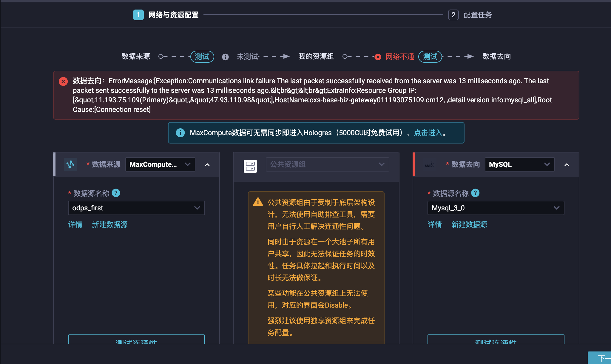The height and width of the screenshot is (364, 611).
Task: Collapse the 数据来源 panel with chevron
Action: click(x=207, y=165)
